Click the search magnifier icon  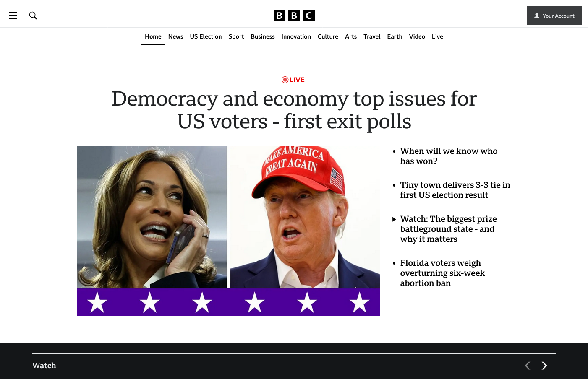33,16
